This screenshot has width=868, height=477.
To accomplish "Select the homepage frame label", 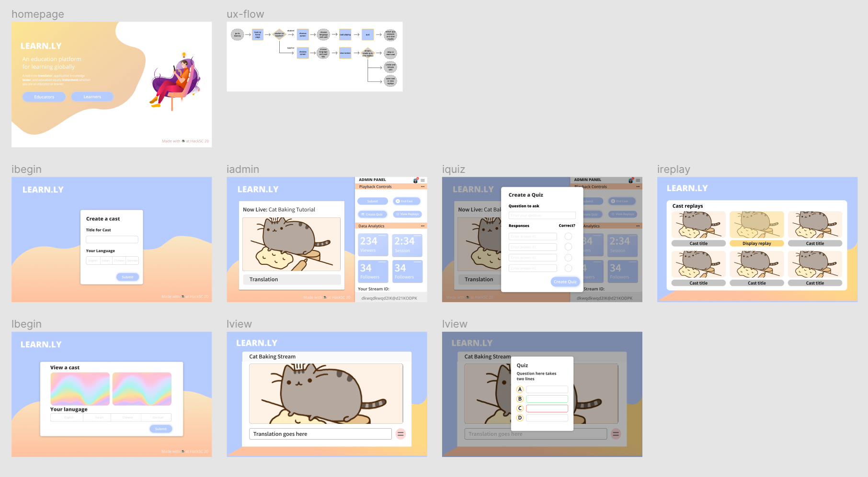I will pyautogui.click(x=38, y=14).
